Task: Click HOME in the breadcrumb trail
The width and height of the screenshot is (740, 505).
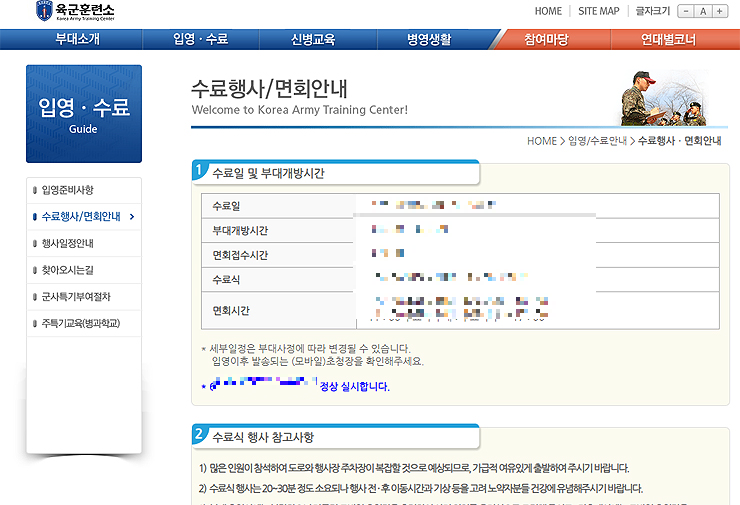Action: [x=542, y=141]
